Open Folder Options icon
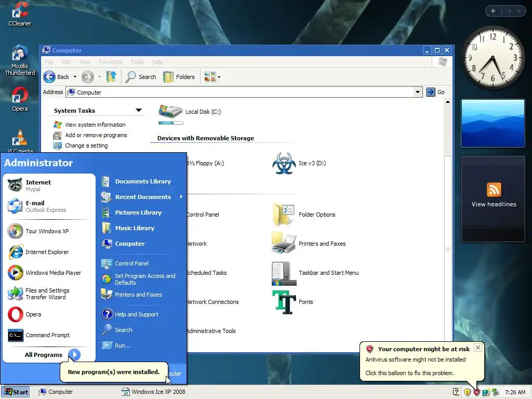 (304, 215)
